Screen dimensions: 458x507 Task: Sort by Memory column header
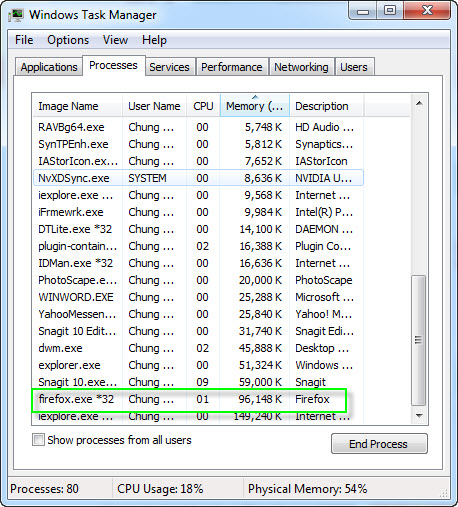pyautogui.click(x=255, y=106)
